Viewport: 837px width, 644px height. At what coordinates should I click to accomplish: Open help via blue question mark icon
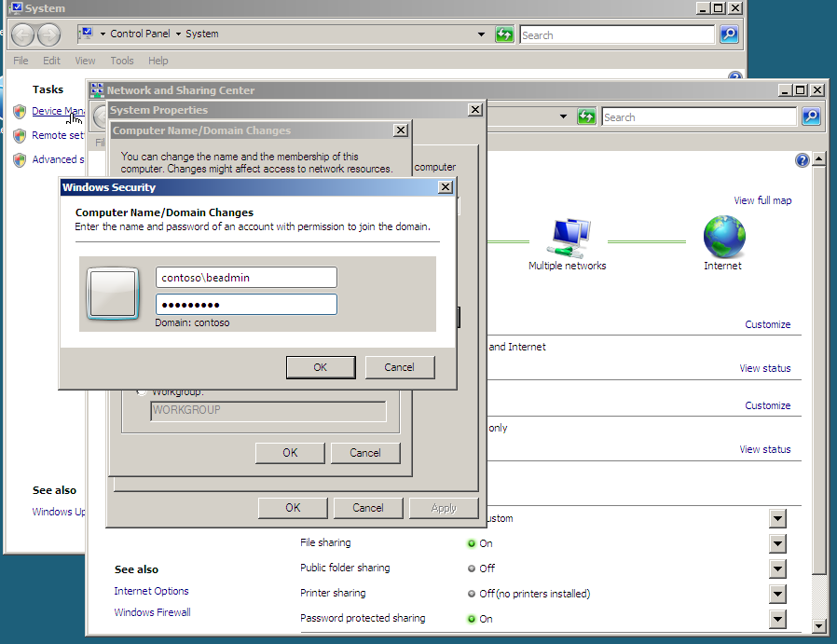802,160
